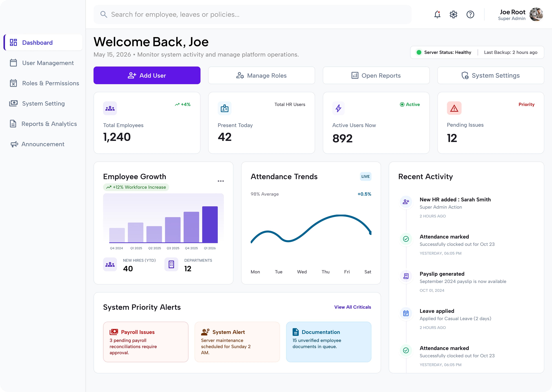Click the Total Employees people icon
The width and height of the screenshot is (552, 392).
tap(110, 108)
